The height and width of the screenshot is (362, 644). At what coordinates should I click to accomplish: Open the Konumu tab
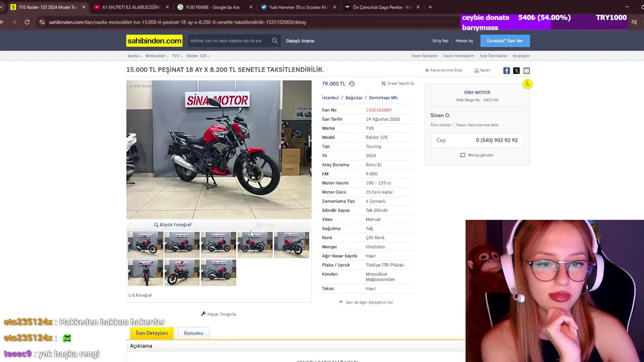pyautogui.click(x=194, y=333)
